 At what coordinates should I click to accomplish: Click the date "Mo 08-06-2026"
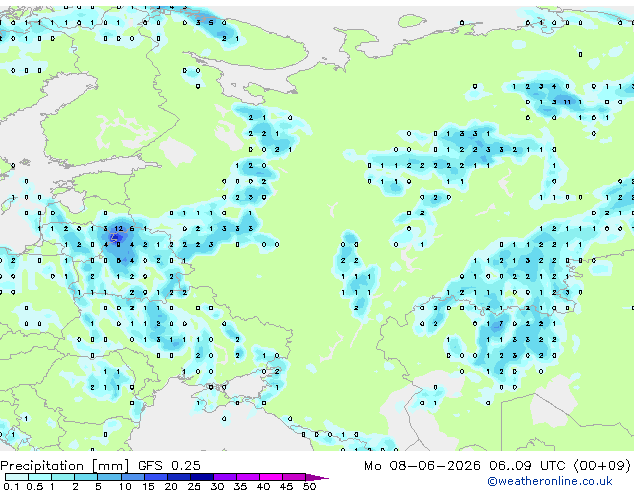coord(422,466)
